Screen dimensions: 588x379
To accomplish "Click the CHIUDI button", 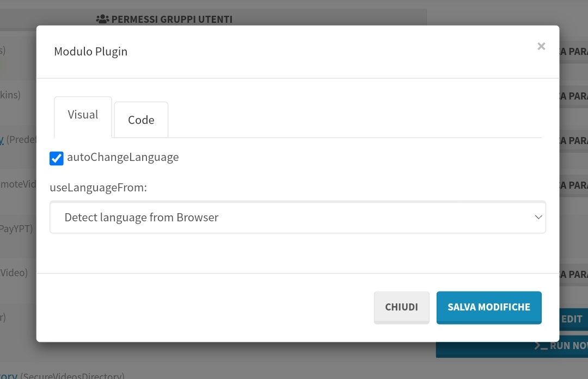I will pos(401,307).
